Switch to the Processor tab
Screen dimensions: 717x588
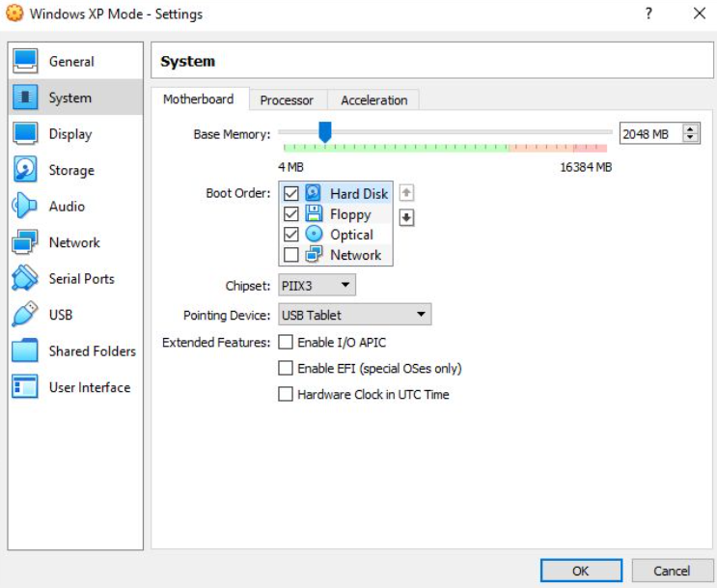click(x=287, y=100)
